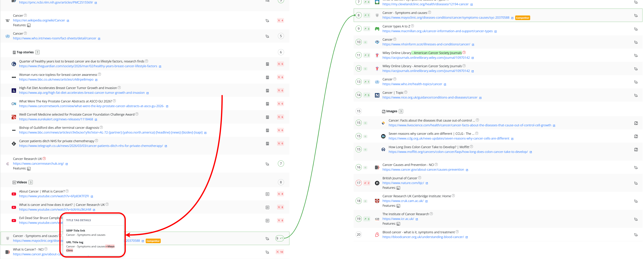644x259 pixels.
Task: Expand the Images section header
Action: tap(392, 111)
